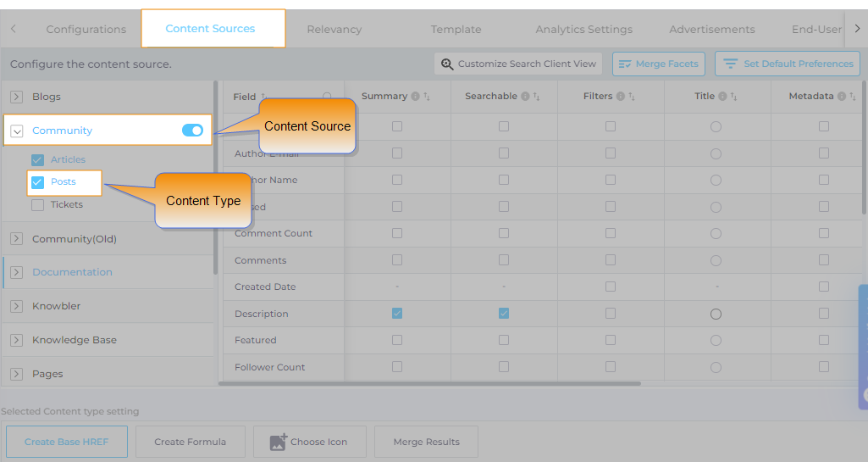The image size is (868, 462).
Task: Collapse the Community content source
Action: pyautogui.click(x=16, y=131)
